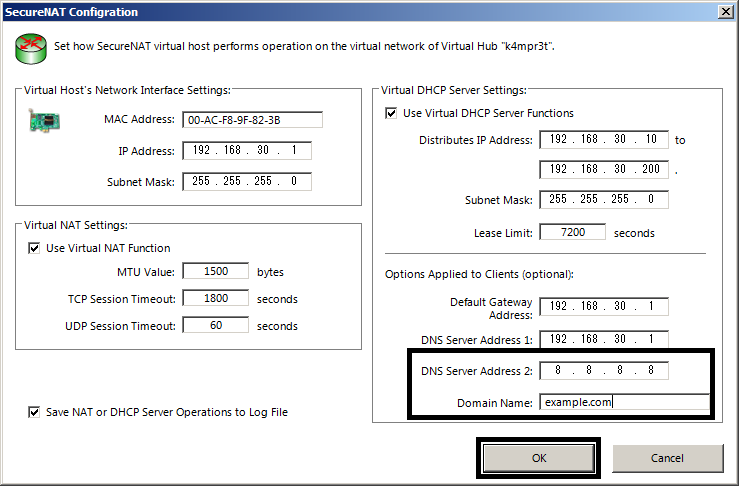Click the UDP Session Timeout field
Image resolution: width=739 pixels, height=486 pixels.
click(216, 325)
